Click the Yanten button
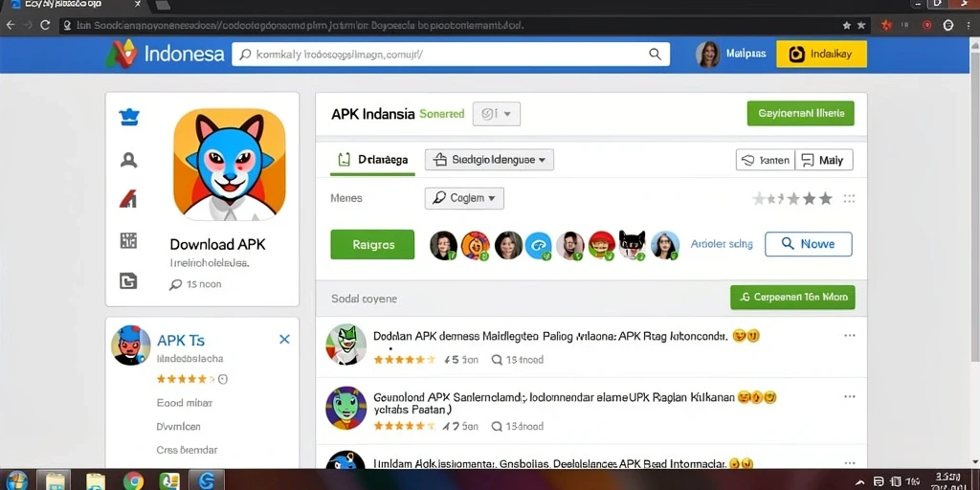This screenshot has height=490, width=980. tap(766, 160)
